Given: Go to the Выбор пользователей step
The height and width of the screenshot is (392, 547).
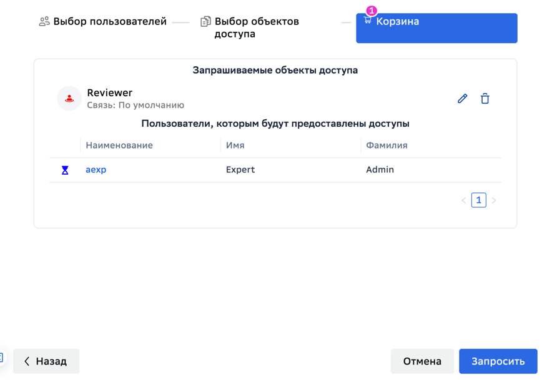Looking at the screenshot, I should (103, 22).
